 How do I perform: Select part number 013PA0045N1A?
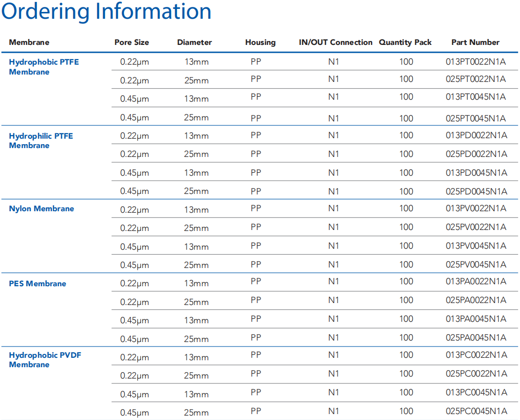coord(476,319)
